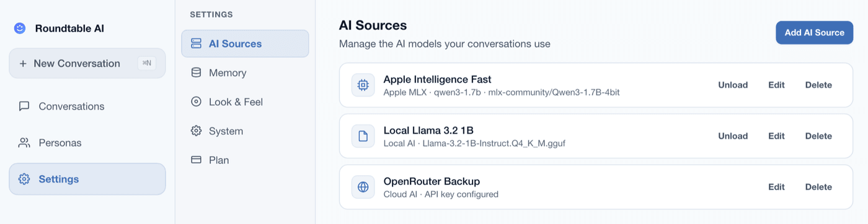Click the file icon for Local Llama 3.2 1B

coord(363,136)
